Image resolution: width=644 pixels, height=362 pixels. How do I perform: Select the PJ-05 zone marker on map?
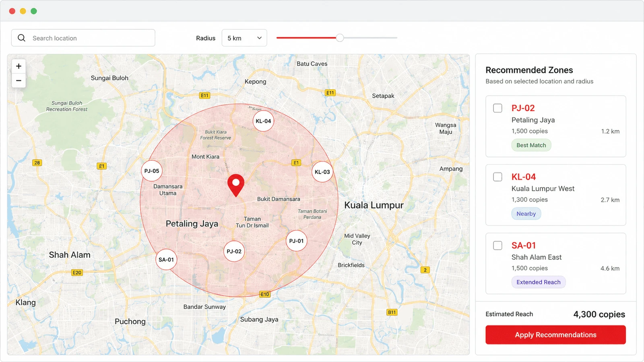click(152, 171)
